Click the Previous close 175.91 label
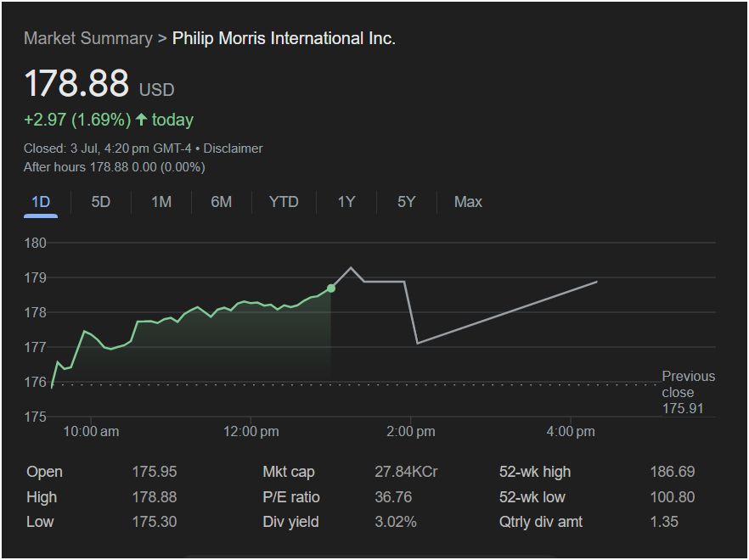749x560 pixels. pos(689,393)
